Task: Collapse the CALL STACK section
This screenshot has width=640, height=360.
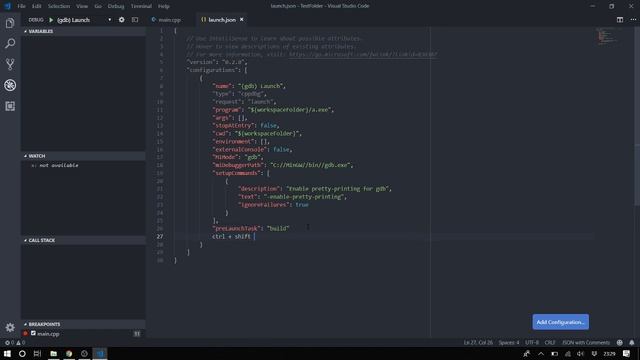Action: [x=83, y=240]
